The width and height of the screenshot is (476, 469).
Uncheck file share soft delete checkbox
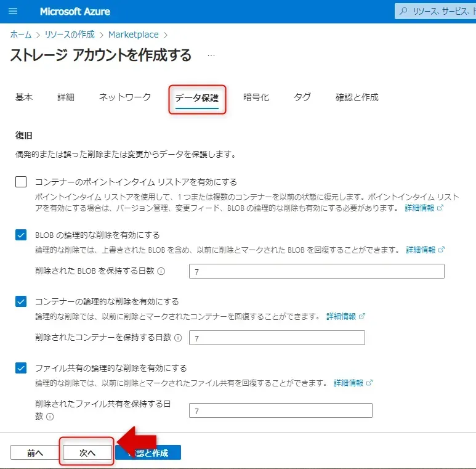pos(22,368)
